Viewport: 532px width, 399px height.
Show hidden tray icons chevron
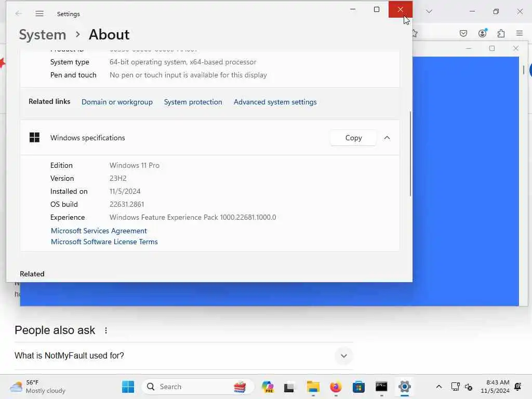click(438, 387)
